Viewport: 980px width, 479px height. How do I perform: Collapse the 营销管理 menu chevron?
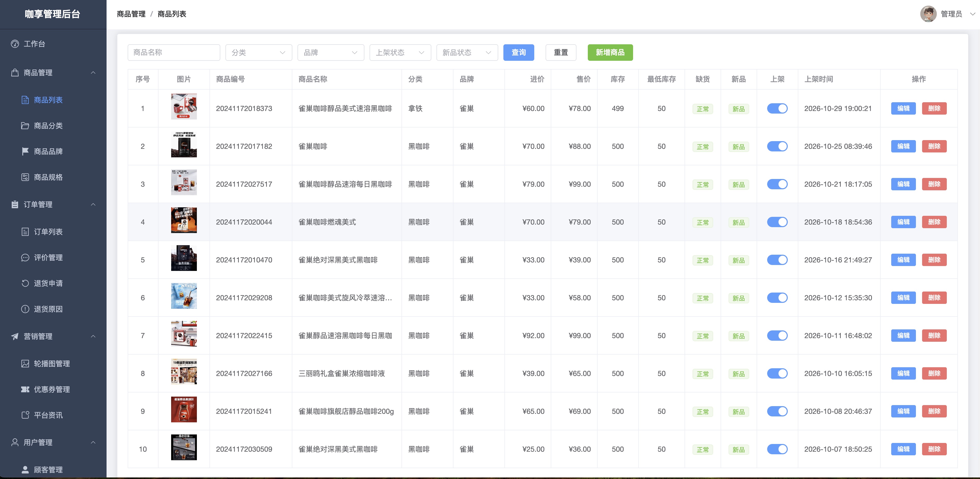point(93,336)
